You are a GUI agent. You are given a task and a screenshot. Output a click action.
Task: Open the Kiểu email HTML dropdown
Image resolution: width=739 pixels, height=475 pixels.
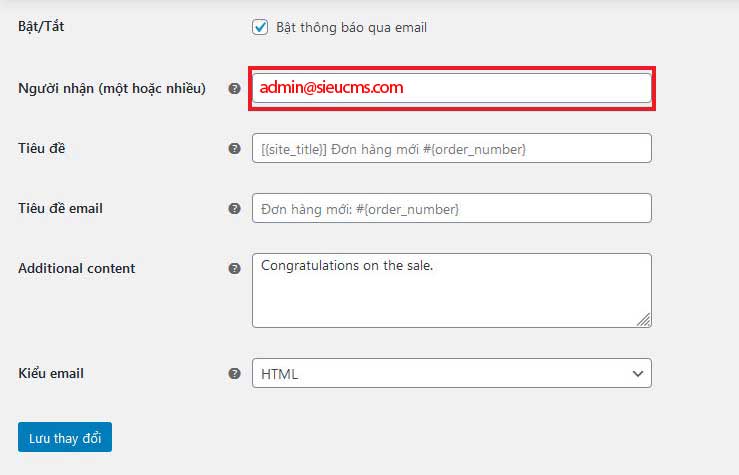coord(452,373)
